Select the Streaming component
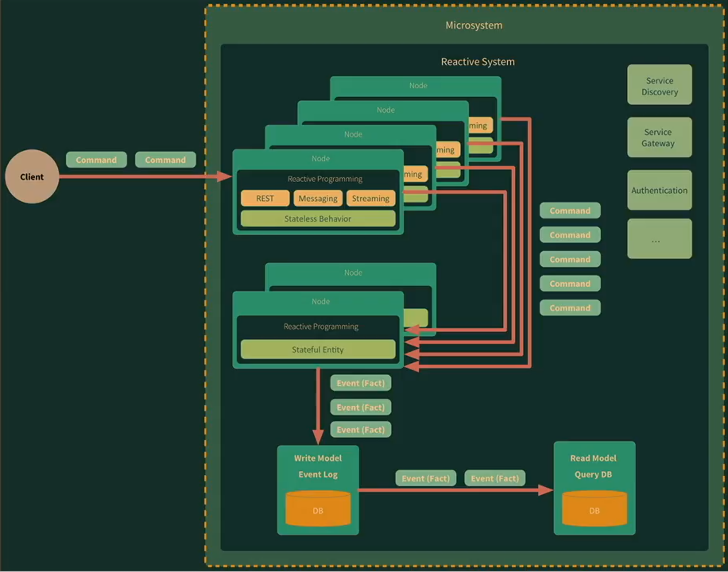Image resolution: width=728 pixels, height=572 pixels. coord(370,198)
